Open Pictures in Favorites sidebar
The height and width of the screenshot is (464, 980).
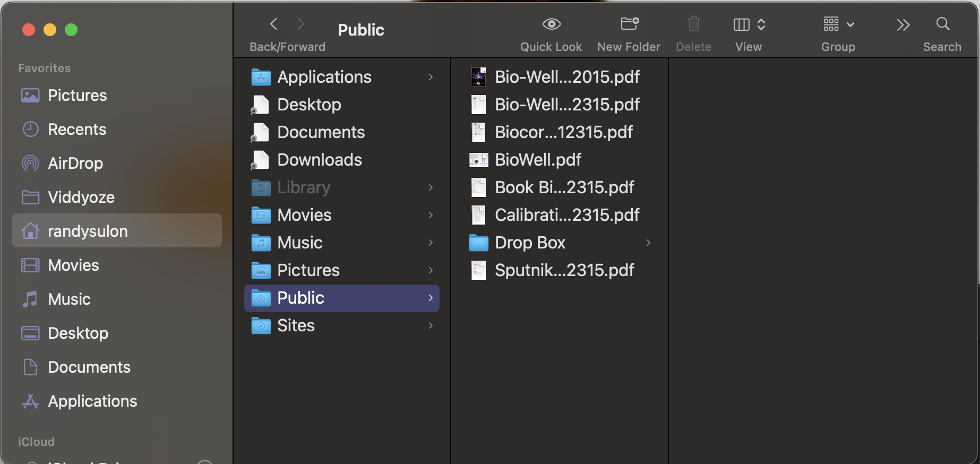[77, 96]
